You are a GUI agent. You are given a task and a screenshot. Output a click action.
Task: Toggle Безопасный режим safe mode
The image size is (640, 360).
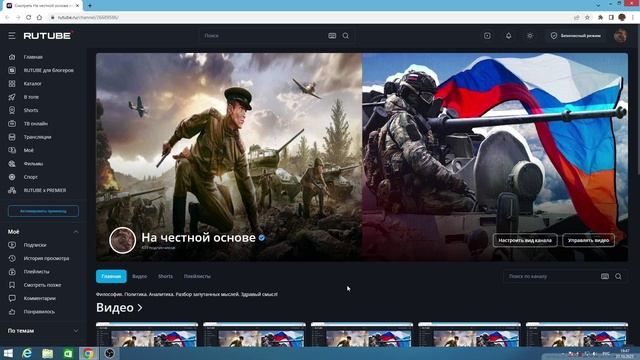point(576,36)
